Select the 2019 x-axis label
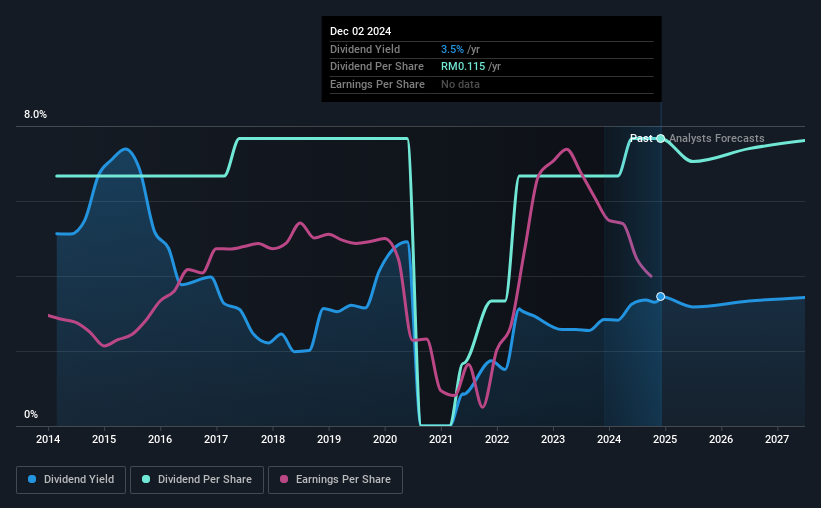The image size is (821, 508). coord(329,439)
